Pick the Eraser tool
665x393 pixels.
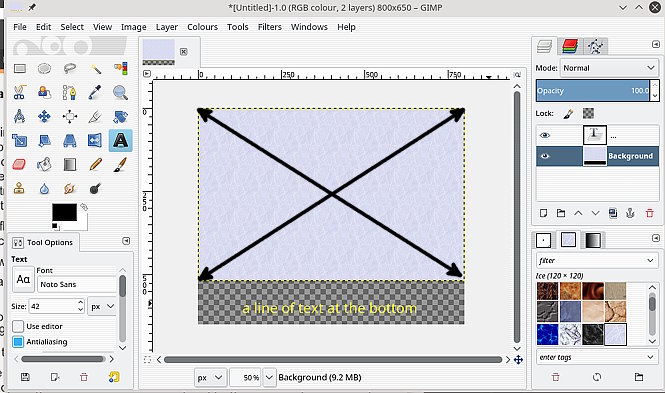tap(20, 164)
